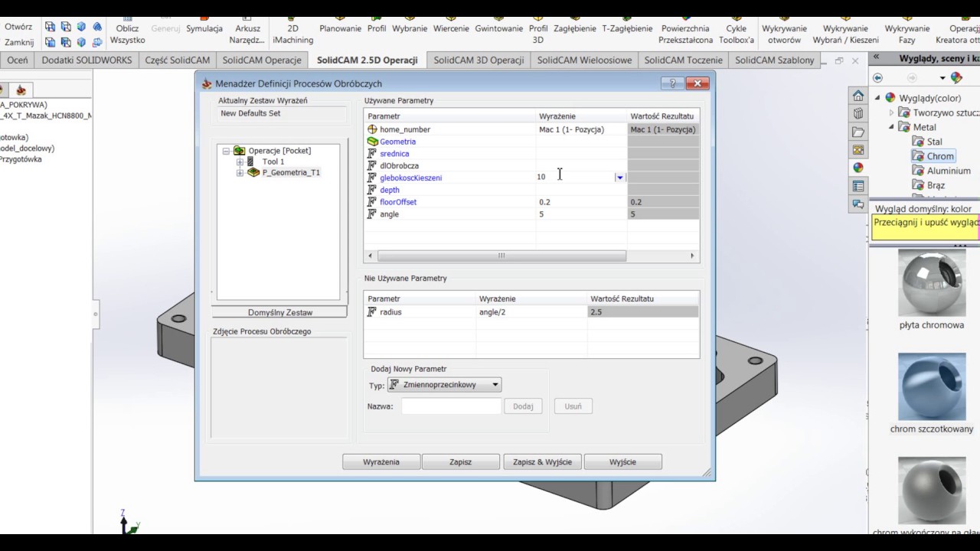Click Arkusz Narzędz... toolbar button
Image resolution: width=980 pixels, height=551 pixels.
pos(247,29)
